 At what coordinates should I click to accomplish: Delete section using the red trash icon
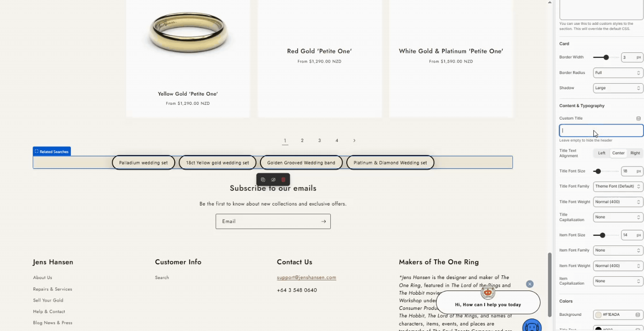pos(283,180)
